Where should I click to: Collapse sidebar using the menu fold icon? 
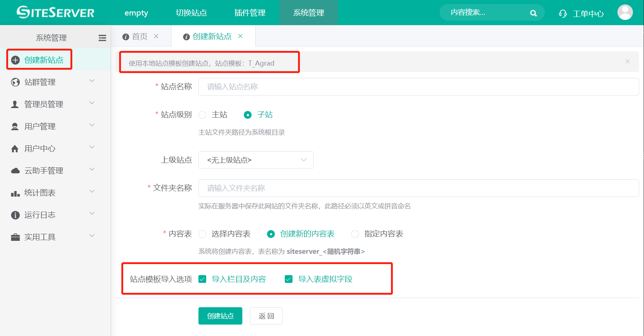pos(102,38)
